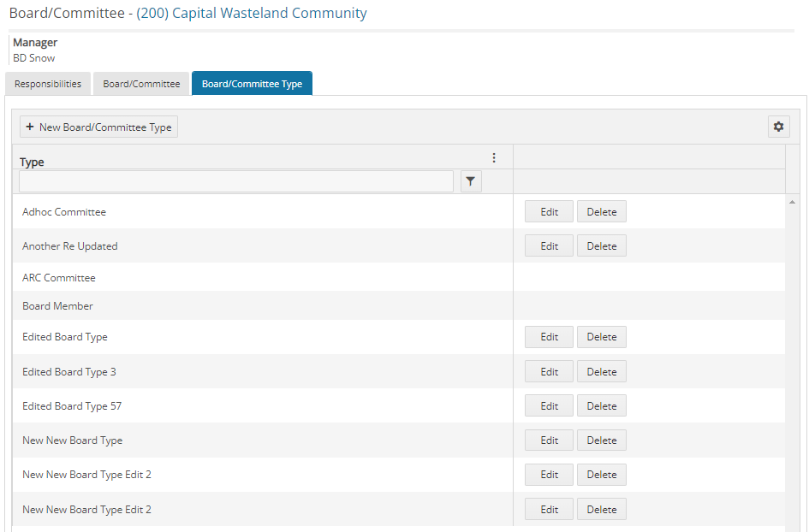
Task: Edit the Edited Board Type row
Action: click(x=549, y=337)
